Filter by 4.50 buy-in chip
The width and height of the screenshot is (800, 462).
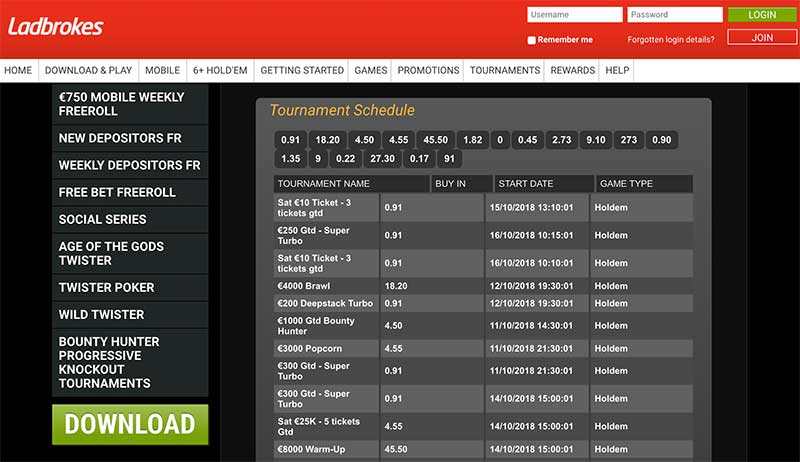pos(364,140)
